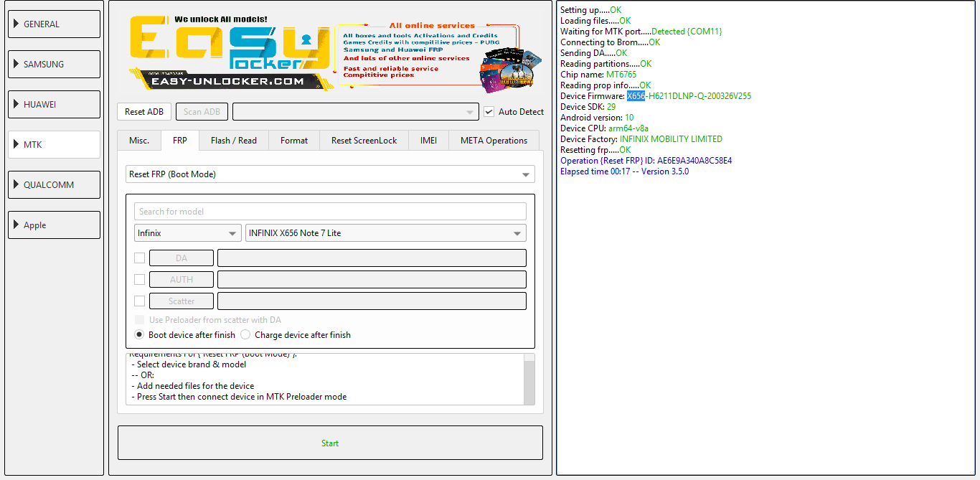Expand the SAMSUNG sidebar section

(54, 64)
